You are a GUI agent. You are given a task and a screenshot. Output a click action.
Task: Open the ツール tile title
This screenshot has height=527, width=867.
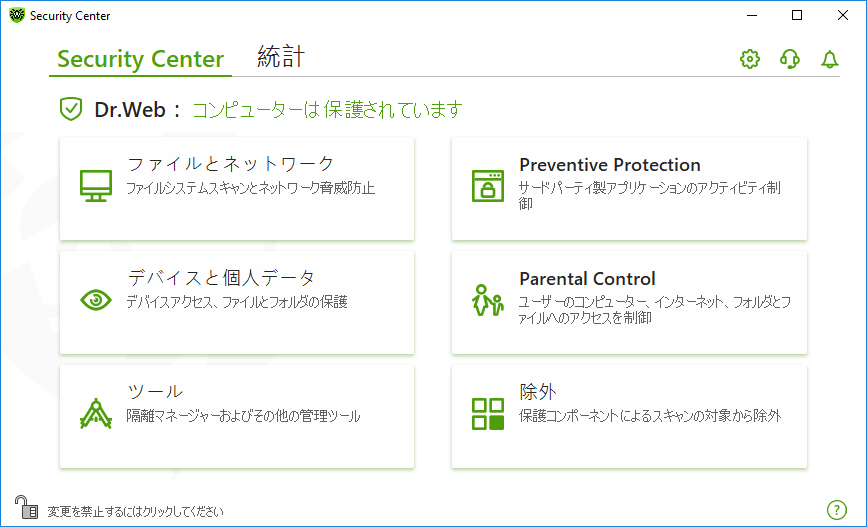(155, 392)
